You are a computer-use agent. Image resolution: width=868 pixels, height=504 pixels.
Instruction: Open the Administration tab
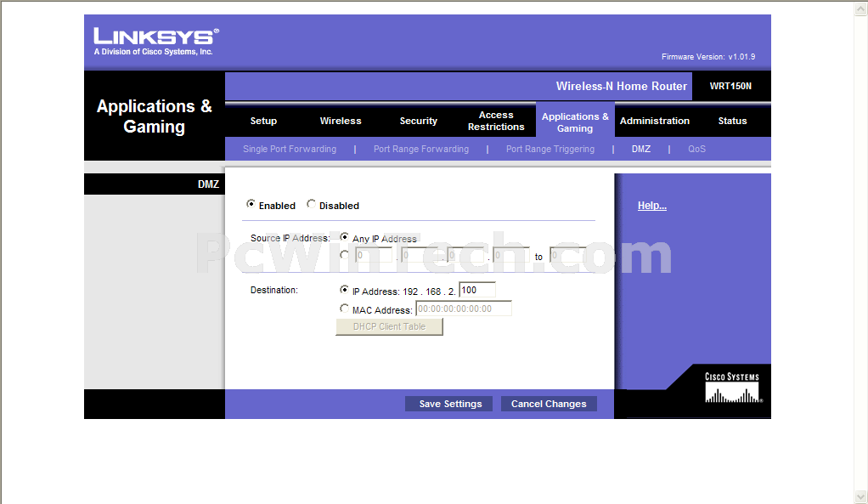pyautogui.click(x=655, y=121)
